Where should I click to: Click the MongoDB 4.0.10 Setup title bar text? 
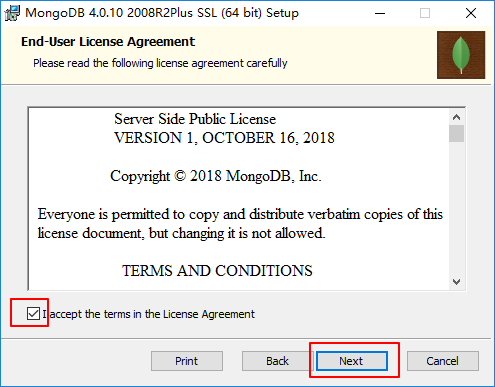162,13
